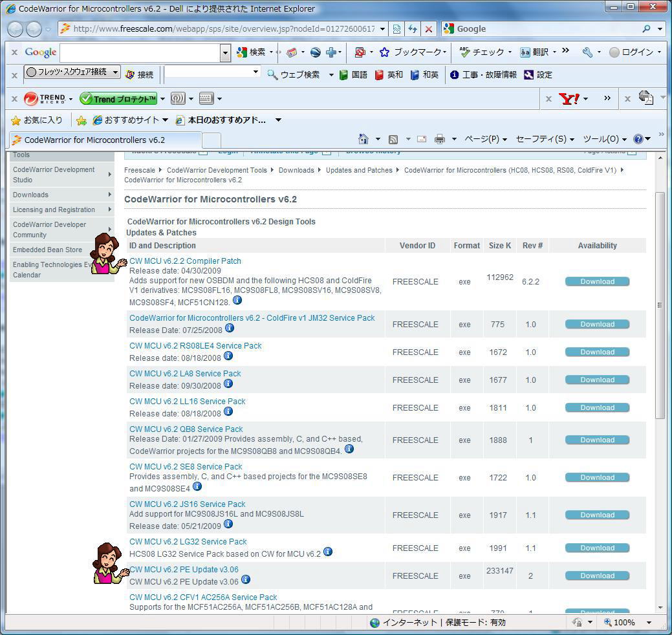The image size is (672, 635).
Task: Close the Google toolbar with its X
Action: (15, 52)
